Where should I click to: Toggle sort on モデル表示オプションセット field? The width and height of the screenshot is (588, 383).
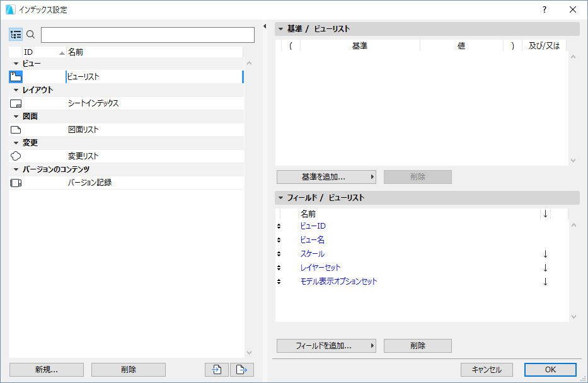pos(545,281)
